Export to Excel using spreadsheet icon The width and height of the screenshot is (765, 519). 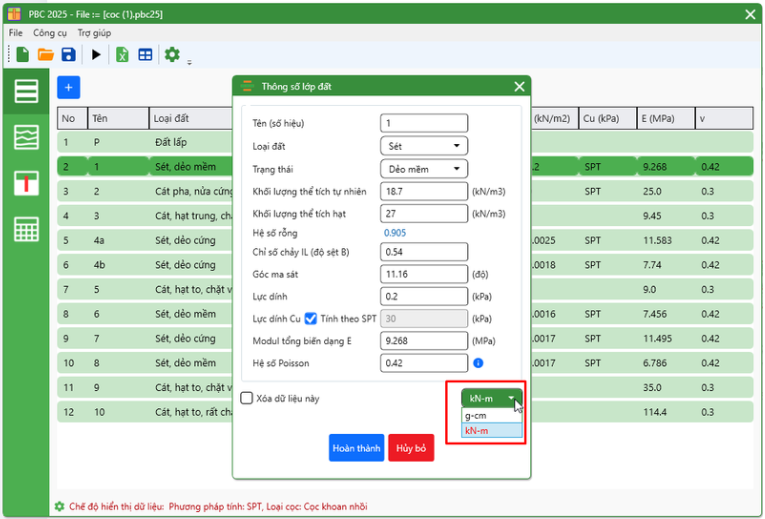point(122,55)
